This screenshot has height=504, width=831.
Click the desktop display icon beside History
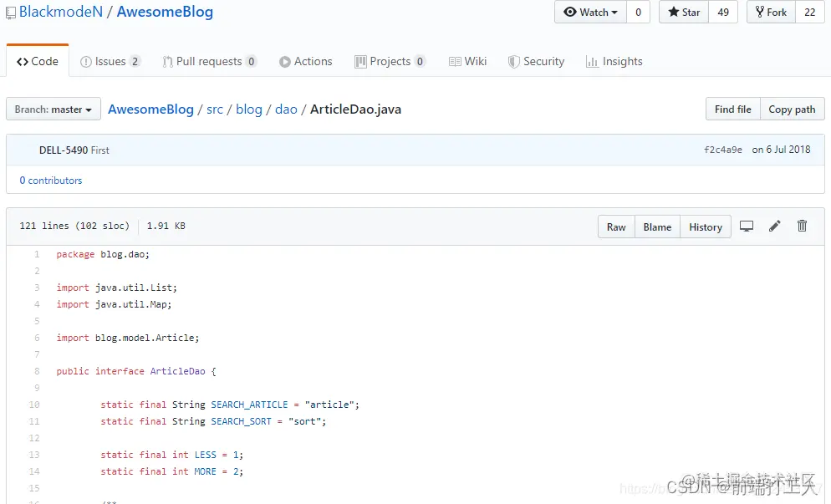[747, 227]
